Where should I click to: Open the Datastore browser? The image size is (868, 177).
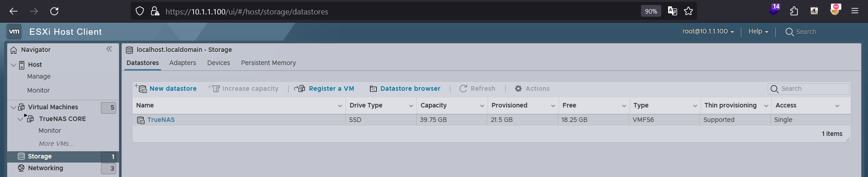405,88
